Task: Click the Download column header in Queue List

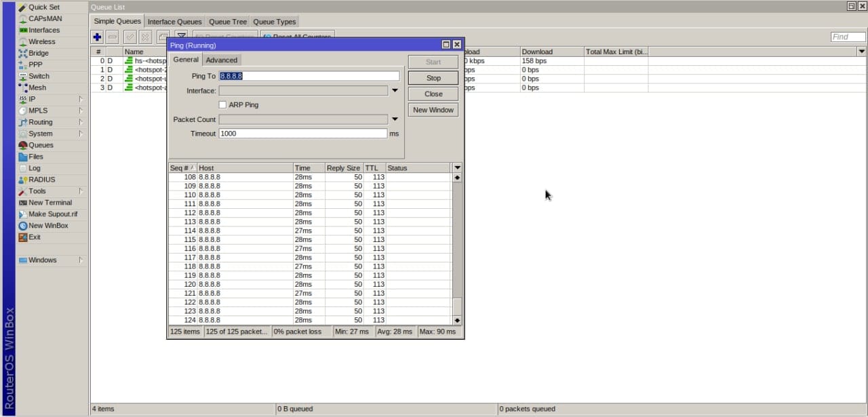Action: pos(551,52)
